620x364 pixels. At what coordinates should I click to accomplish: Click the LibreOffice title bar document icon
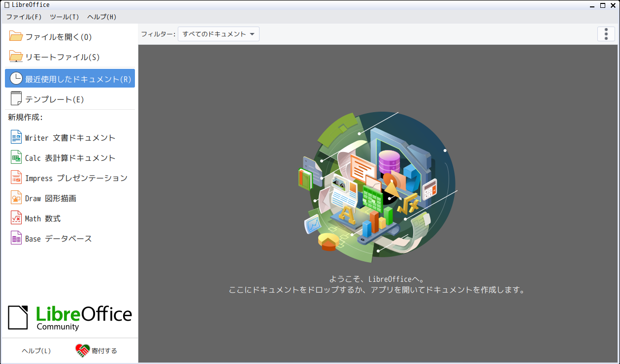[6, 5]
